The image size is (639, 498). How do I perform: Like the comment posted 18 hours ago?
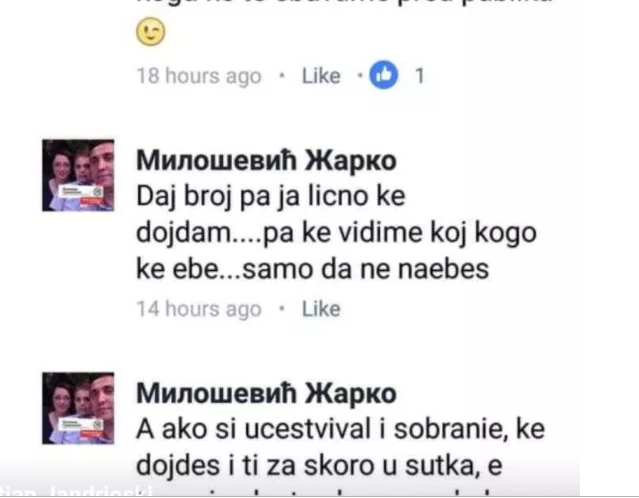[321, 76]
